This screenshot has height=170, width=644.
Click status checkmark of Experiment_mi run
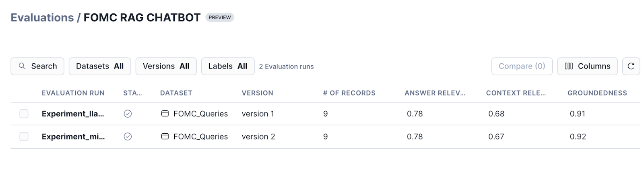coord(128,137)
